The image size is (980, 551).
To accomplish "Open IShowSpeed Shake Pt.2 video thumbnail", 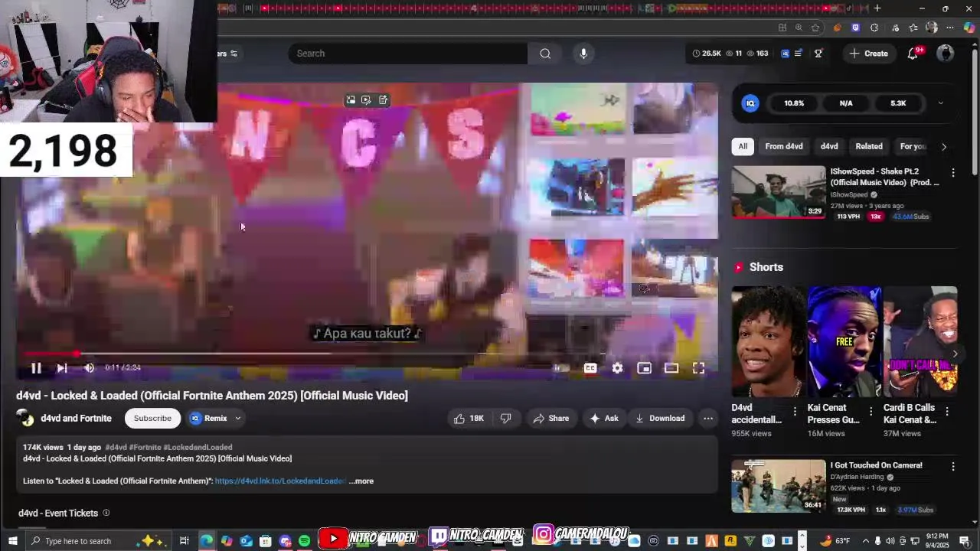I will pos(779,192).
